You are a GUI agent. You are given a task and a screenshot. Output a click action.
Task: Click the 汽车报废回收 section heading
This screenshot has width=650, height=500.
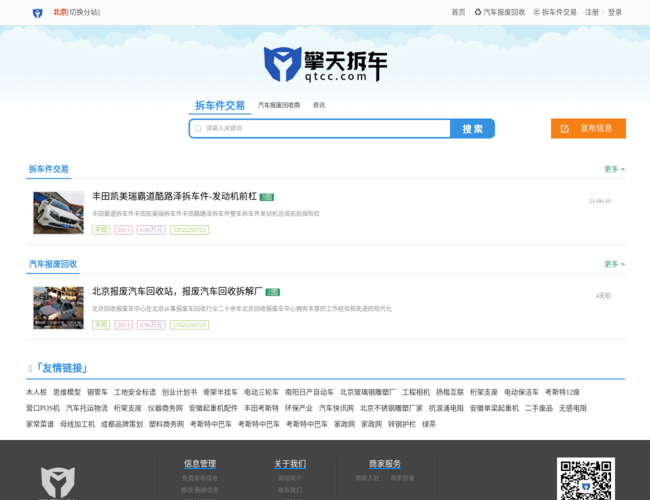pyautogui.click(x=53, y=264)
